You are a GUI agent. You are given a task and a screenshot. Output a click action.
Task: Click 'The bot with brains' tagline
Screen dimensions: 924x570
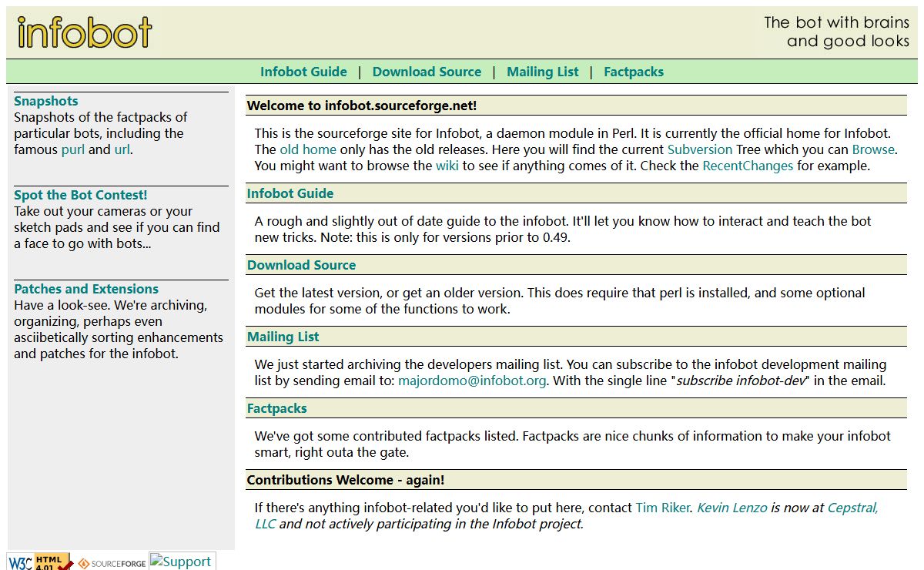[836, 22]
